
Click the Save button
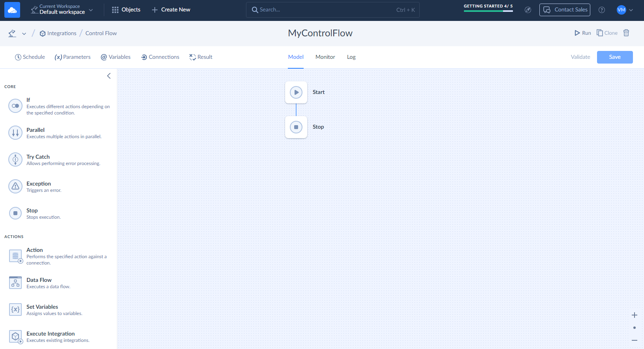pyautogui.click(x=614, y=57)
